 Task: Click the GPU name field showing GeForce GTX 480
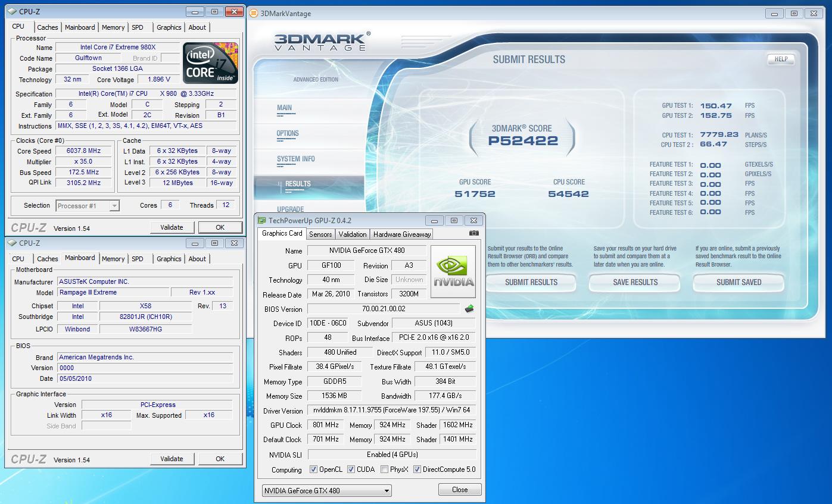pyautogui.click(x=367, y=251)
